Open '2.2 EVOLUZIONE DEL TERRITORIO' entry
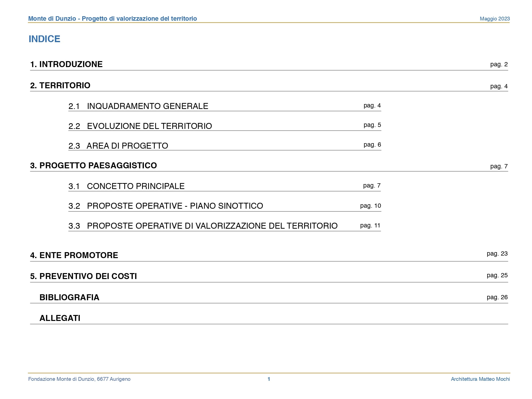532x399 pixels. [140, 126]
